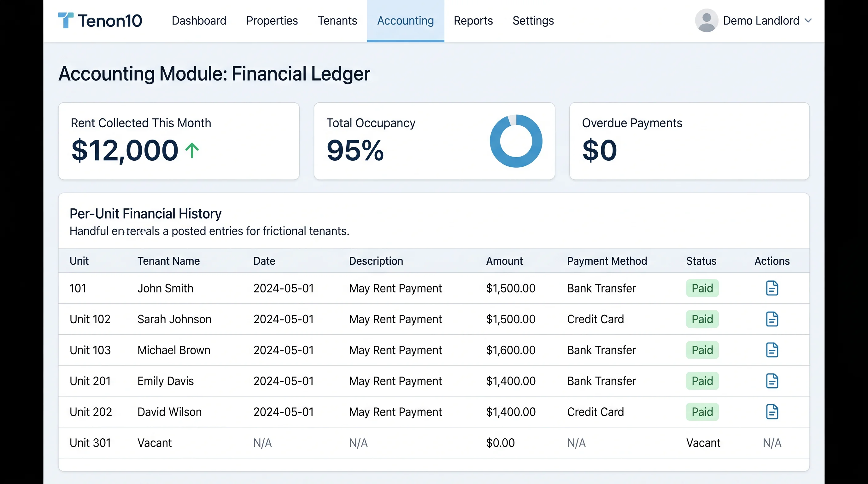Click the Description column header
Screen dimensions: 868x484
tap(376, 261)
